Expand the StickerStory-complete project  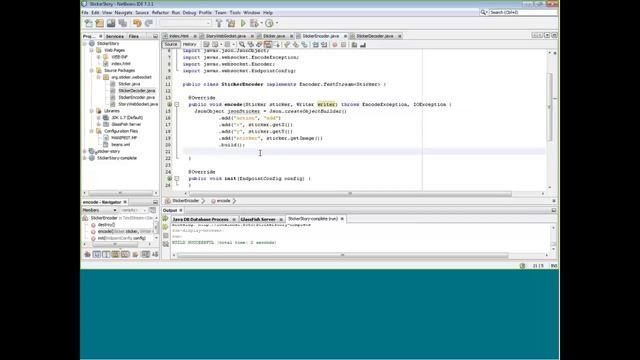tap(85, 158)
